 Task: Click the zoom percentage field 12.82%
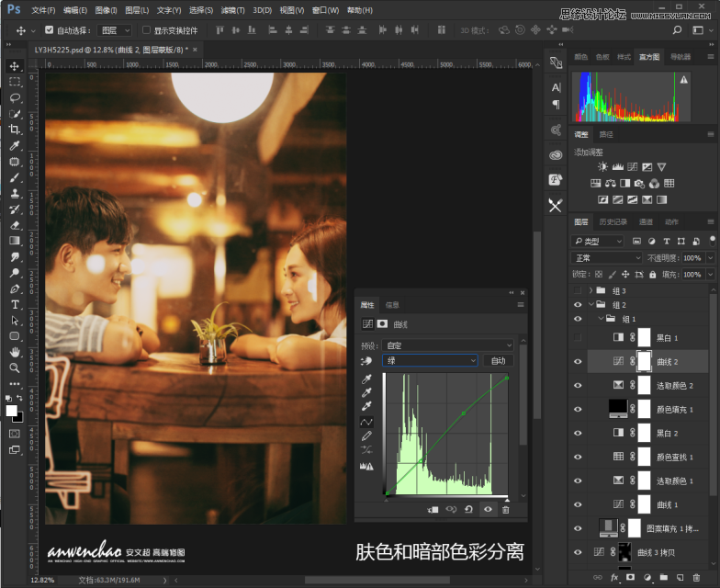coord(42,581)
